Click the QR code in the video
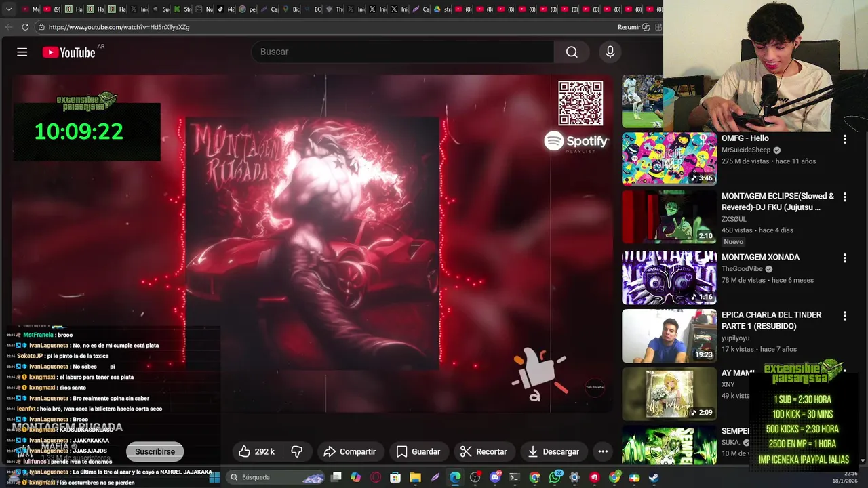Image resolution: width=868 pixels, height=488 pixels. [580, 103]
